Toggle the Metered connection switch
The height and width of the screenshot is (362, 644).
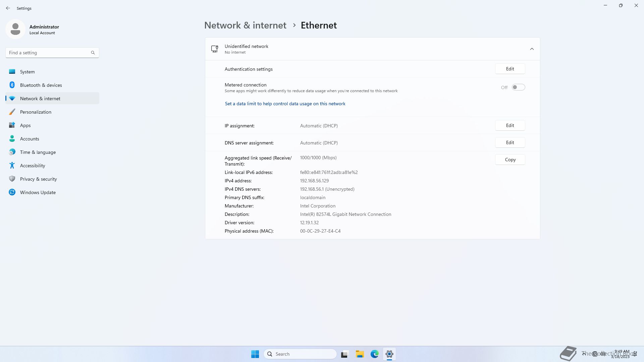coord(518,87)
